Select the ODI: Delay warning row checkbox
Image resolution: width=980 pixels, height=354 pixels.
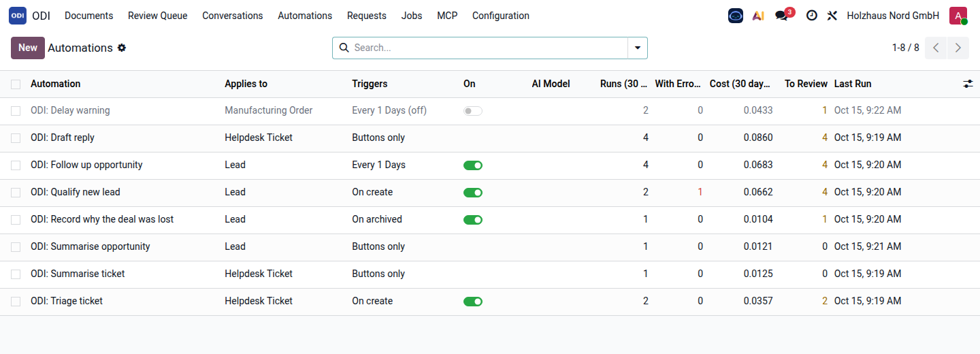16,110
